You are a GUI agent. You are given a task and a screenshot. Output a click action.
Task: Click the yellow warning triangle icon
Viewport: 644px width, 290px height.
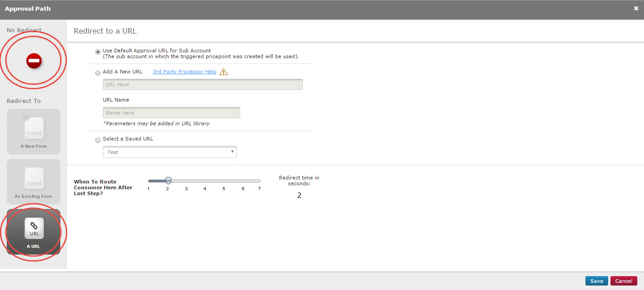point(224,72)
